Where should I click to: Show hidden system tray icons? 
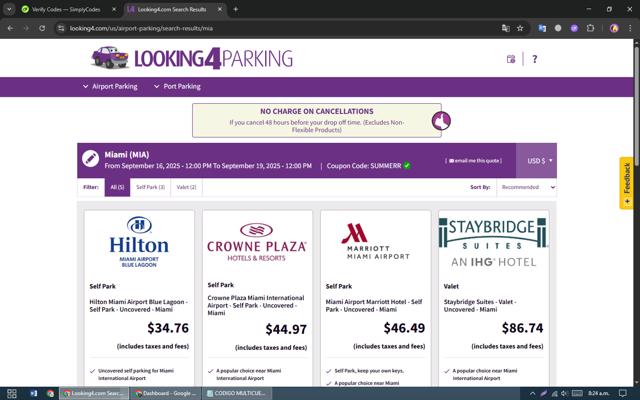(533, 393)
